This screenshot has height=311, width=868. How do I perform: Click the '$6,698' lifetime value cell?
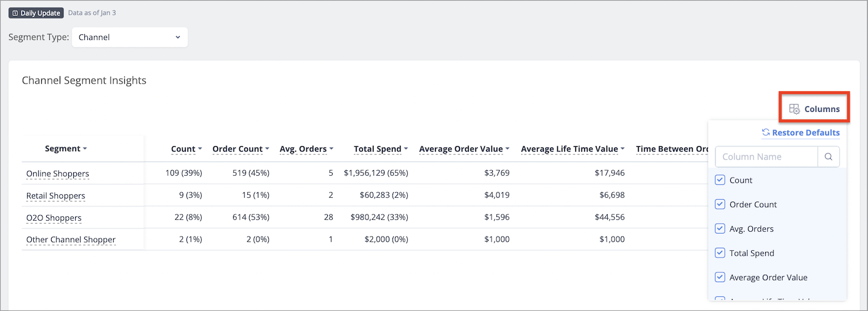[611, 195]
